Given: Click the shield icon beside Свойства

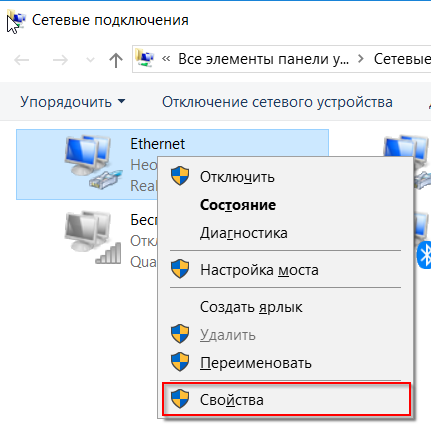Looking at the screenshot, I should (180, 399).
